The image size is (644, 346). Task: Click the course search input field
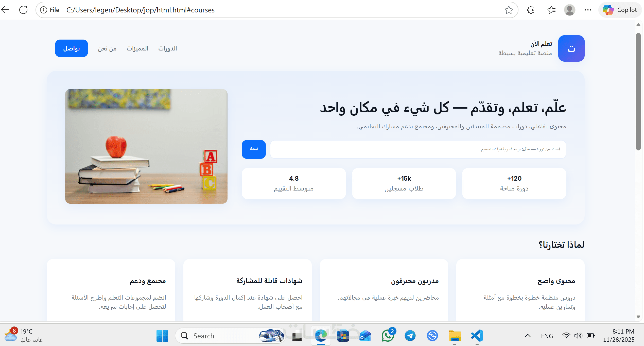[418, 149]
